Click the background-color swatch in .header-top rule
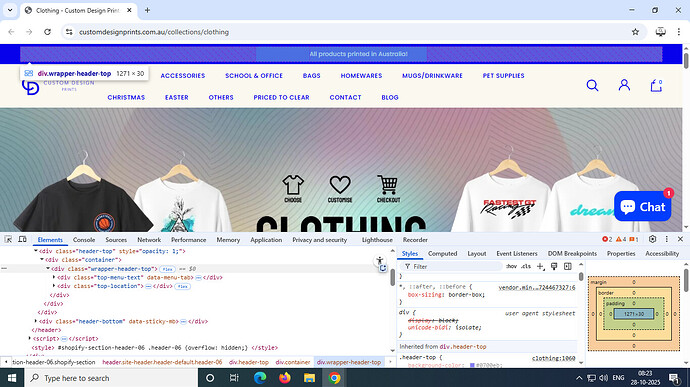The image size is (690, 387). [472, 365]
